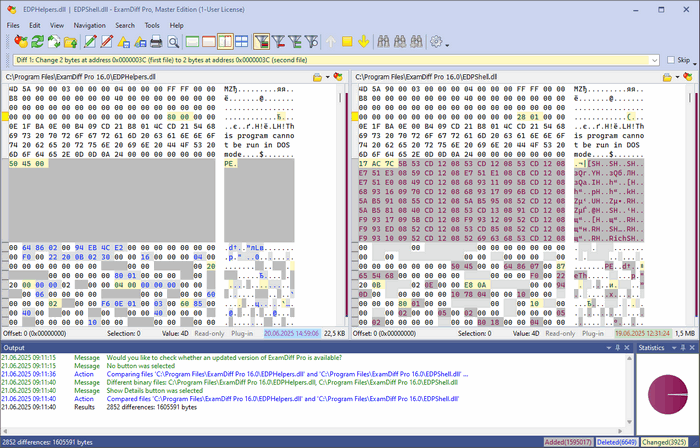
Task: Click the Find binoculars icon
Action: [x=384, y=42]
